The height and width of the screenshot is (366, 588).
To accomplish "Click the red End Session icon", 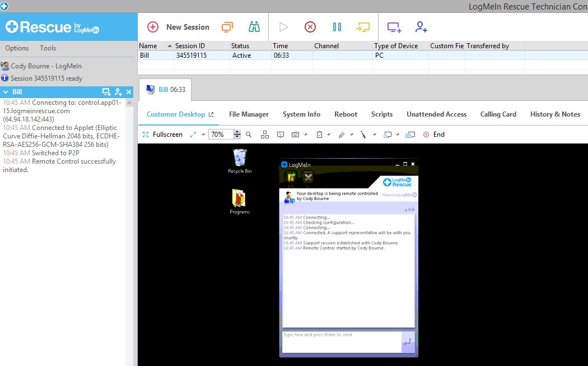I will pyautogui.click(x=310, y=27).
